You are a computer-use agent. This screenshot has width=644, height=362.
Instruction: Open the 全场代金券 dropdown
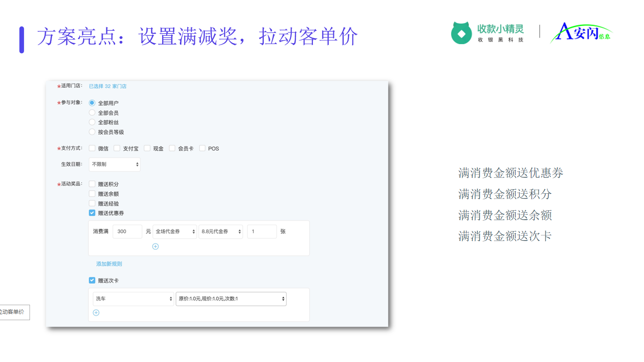pyautogui.click(x=175, y=231)
